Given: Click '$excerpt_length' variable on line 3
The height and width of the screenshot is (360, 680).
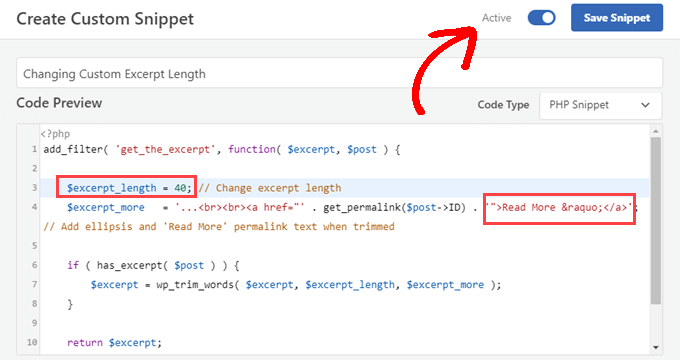Looking at the screenshot, I should (111, 188).
